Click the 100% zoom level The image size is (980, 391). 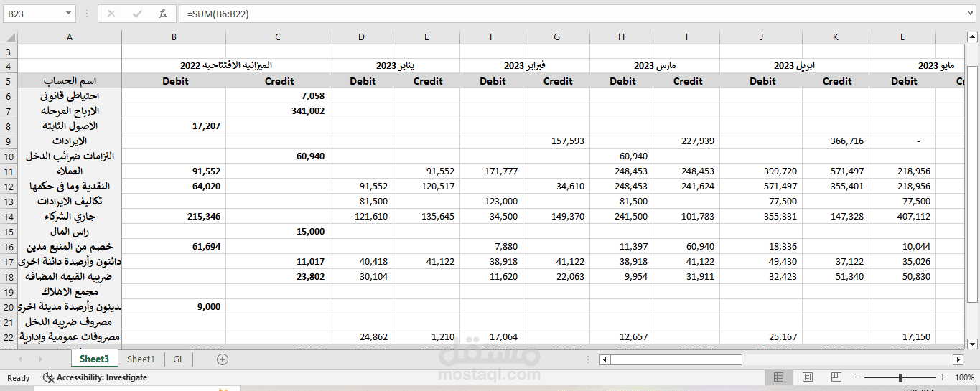[964, 377]
